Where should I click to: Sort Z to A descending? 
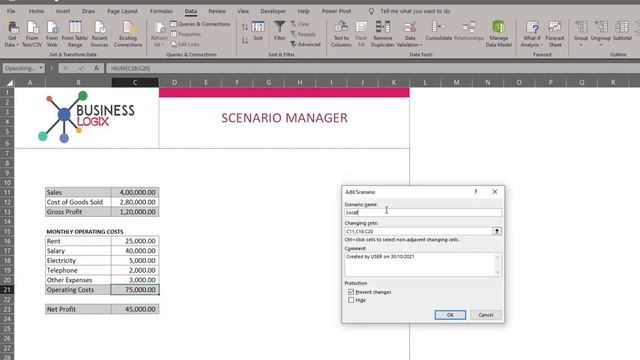(x=244, y=40)
